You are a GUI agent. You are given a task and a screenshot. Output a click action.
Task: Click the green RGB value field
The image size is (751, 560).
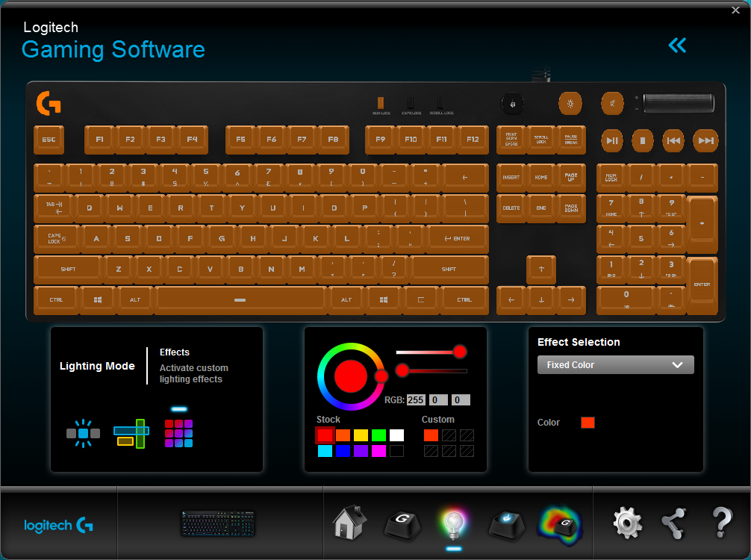[438, 400]
